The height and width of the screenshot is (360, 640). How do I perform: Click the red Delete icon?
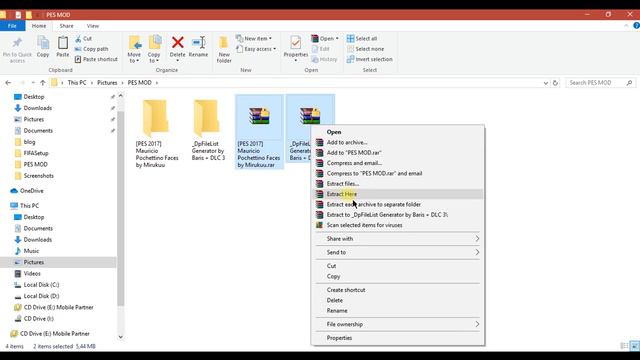178,42
